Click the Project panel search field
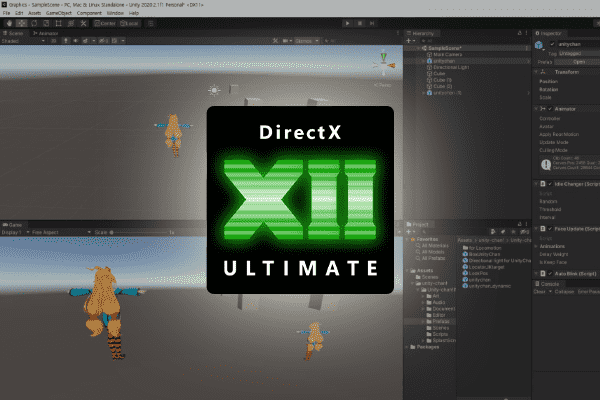This screenshot has width=600, height=400. pos(453,232)
